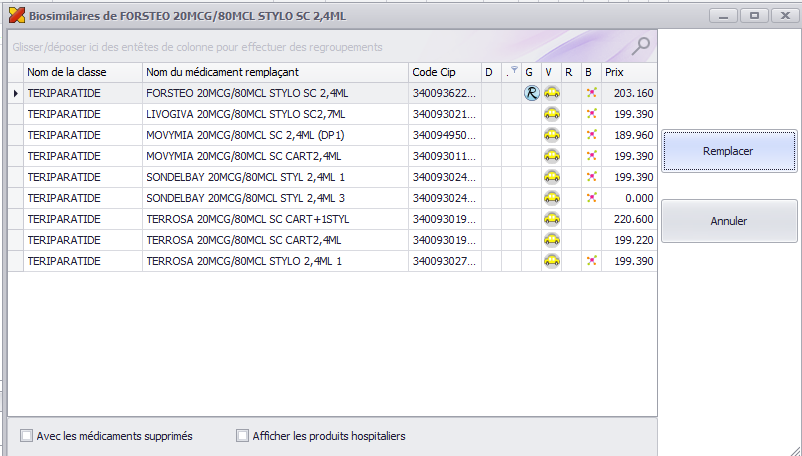This screenshot has width=802, height=456.
Task: Click B column icon in SONDELBAY STYL 2,4ML 3 row
Action: tap(591, 198)
